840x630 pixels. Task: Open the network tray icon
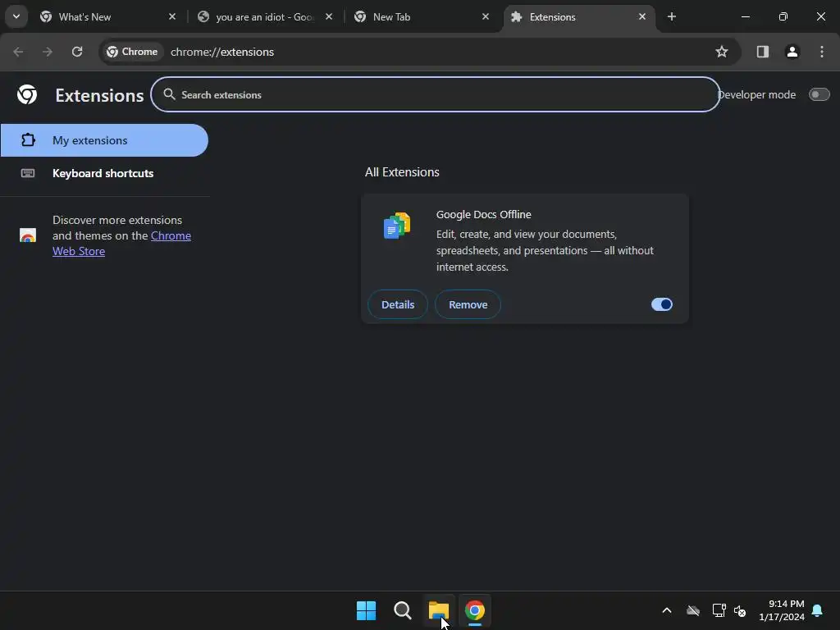(719, 610)
